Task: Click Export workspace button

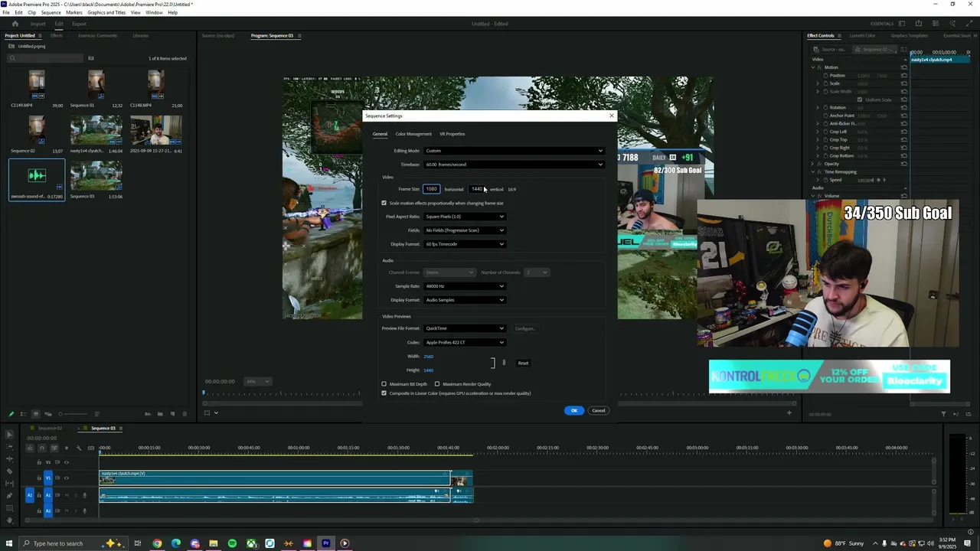Action: 80,24
